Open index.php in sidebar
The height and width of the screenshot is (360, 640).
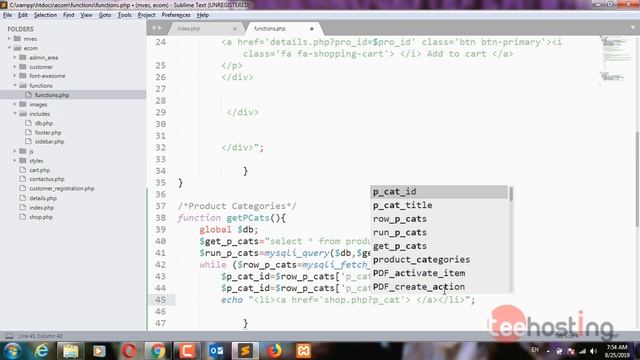[41, 208]
